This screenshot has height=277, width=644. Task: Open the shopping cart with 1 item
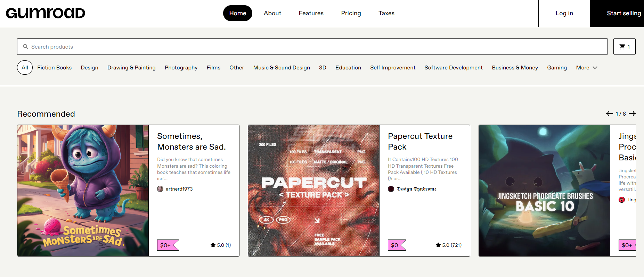click(x=624, y=47)
